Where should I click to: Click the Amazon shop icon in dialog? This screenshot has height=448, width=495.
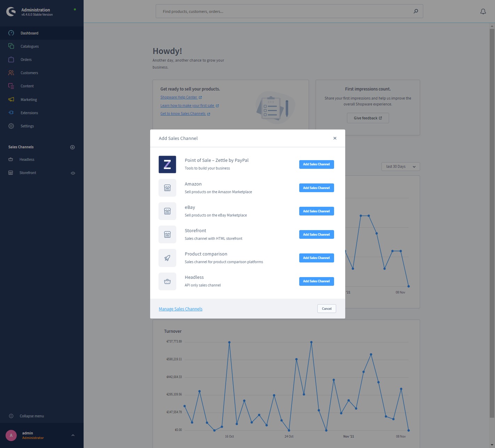coord(167,188)
